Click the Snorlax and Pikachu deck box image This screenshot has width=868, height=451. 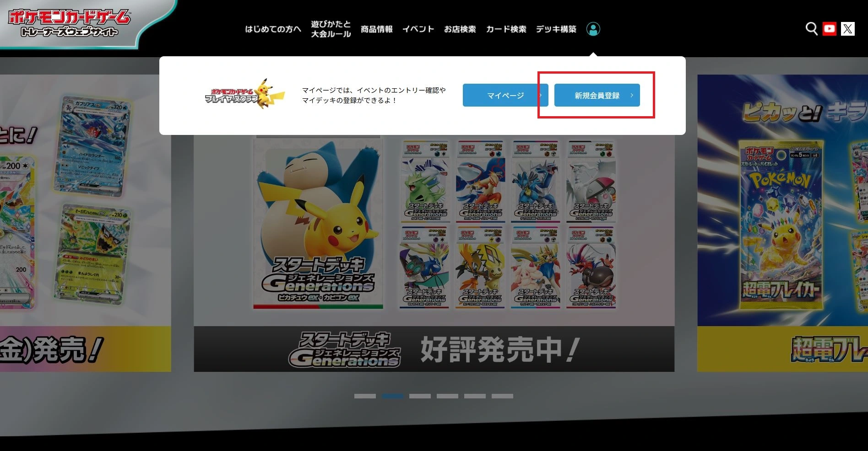coord(318,223)
